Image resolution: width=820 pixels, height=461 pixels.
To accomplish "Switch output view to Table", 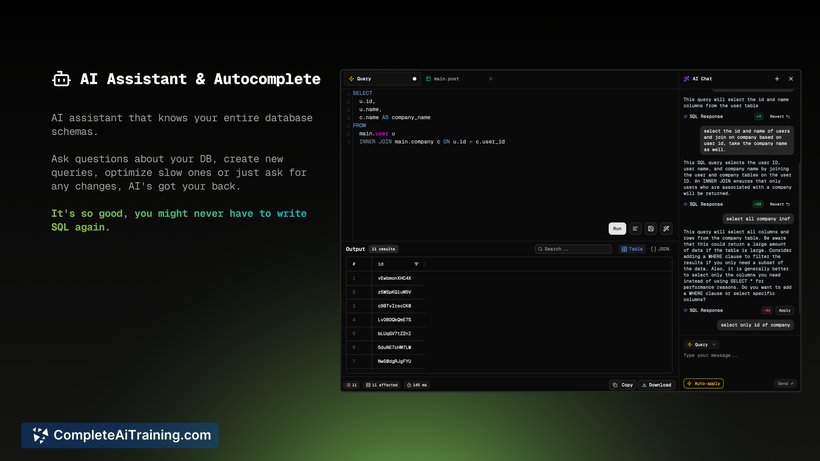I will [632, 249].
